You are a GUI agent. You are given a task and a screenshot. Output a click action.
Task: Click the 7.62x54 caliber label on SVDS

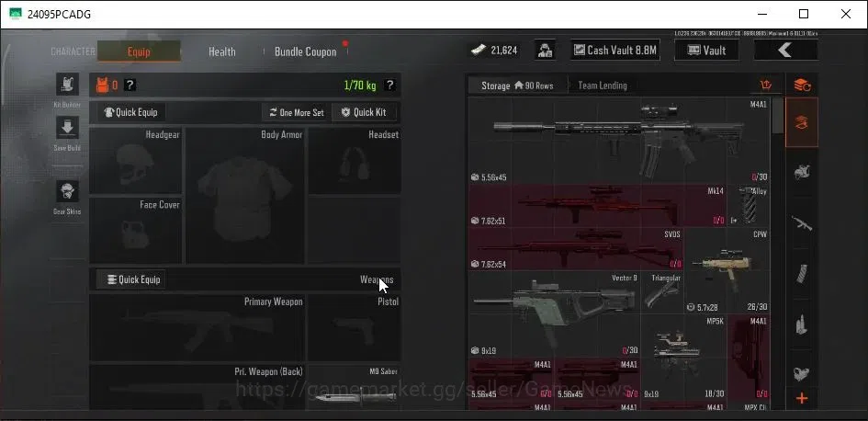tap(493, 264)
